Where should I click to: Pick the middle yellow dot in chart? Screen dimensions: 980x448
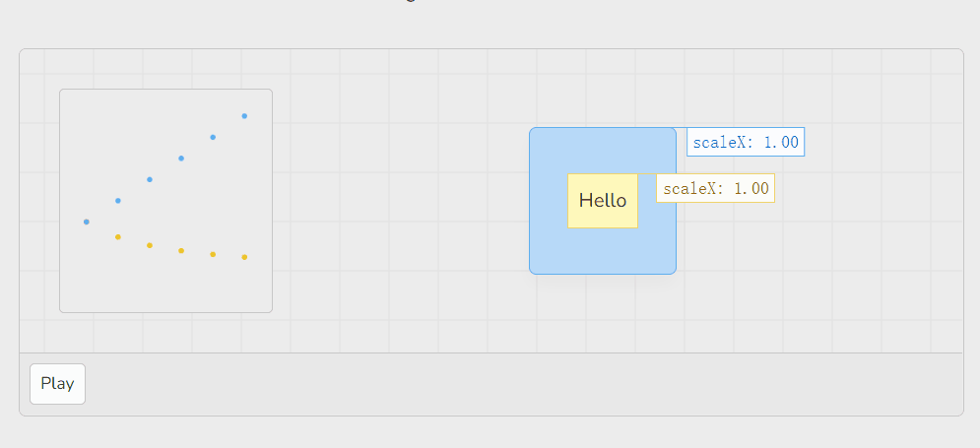181,251
